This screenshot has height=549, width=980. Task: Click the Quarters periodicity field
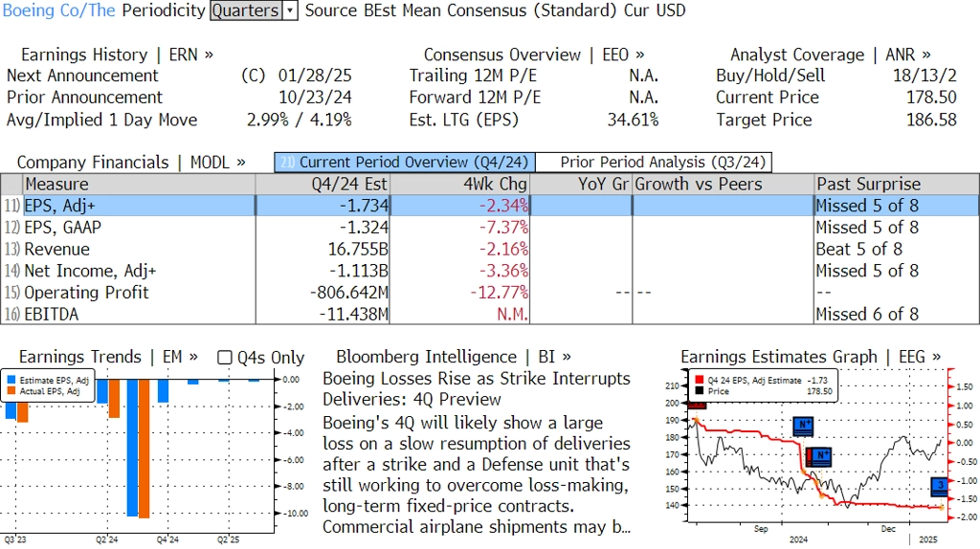click(x=246, y=11)
